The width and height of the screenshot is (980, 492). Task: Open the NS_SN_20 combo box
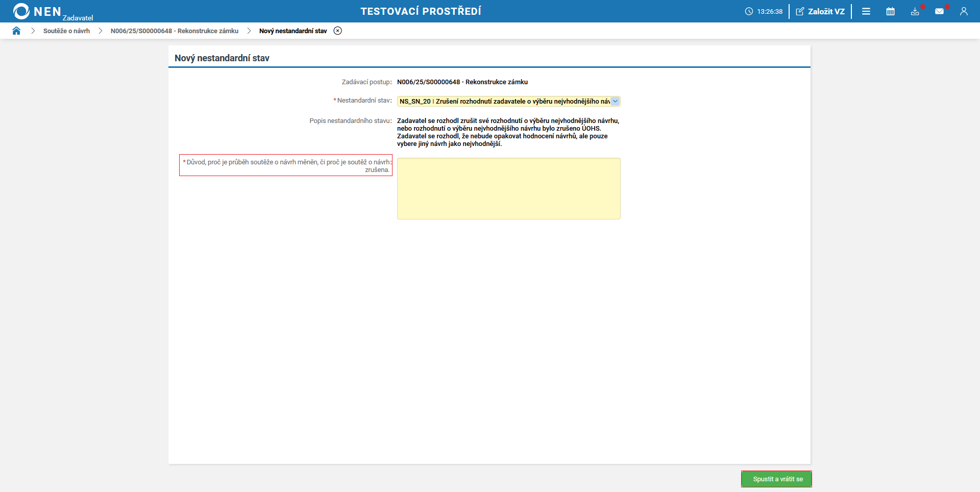coord(508,101)
